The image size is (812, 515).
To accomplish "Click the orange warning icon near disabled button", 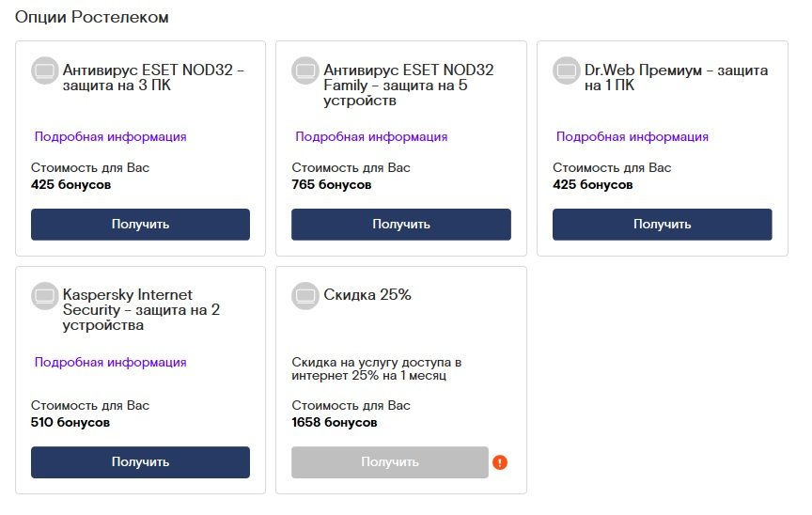I will click(500, 462).
